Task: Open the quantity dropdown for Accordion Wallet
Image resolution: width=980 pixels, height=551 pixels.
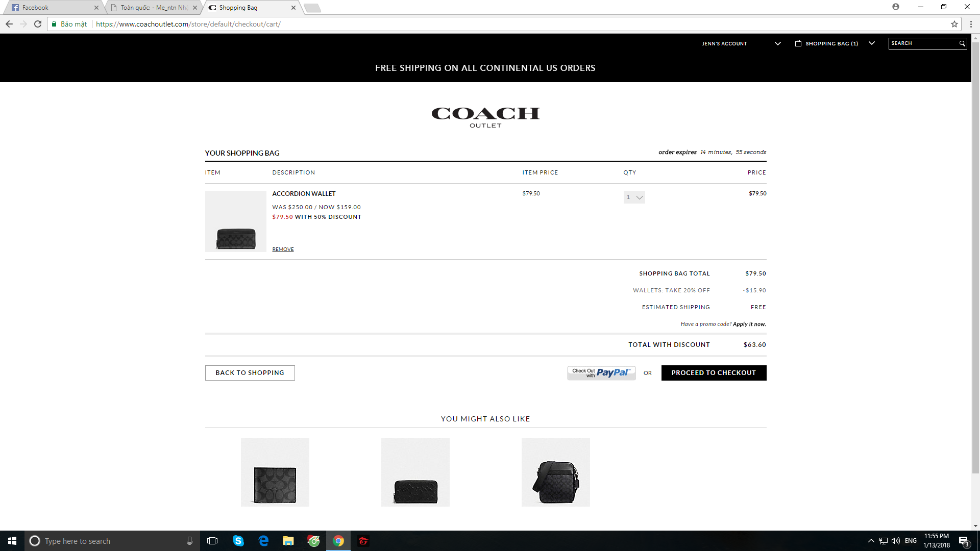Action: tap(634, 197)
